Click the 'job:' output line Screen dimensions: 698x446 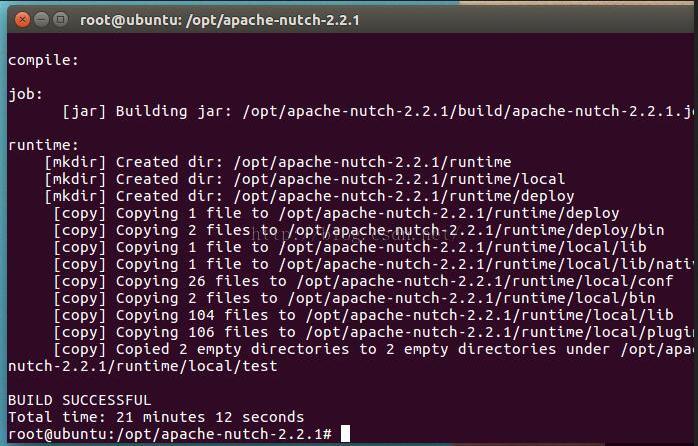click(x=25, y=94)
